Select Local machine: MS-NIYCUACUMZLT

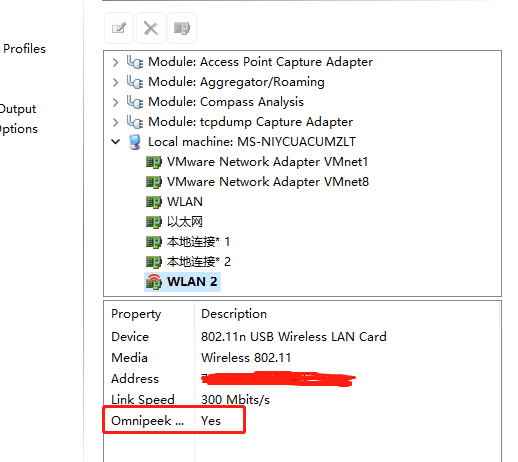pos(252,142)
